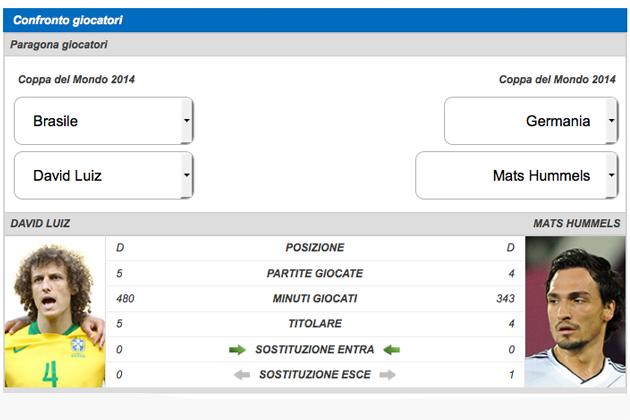Click the Mats Hummels player photo
This screenshot has width=630, height=420.
point(575,312)
